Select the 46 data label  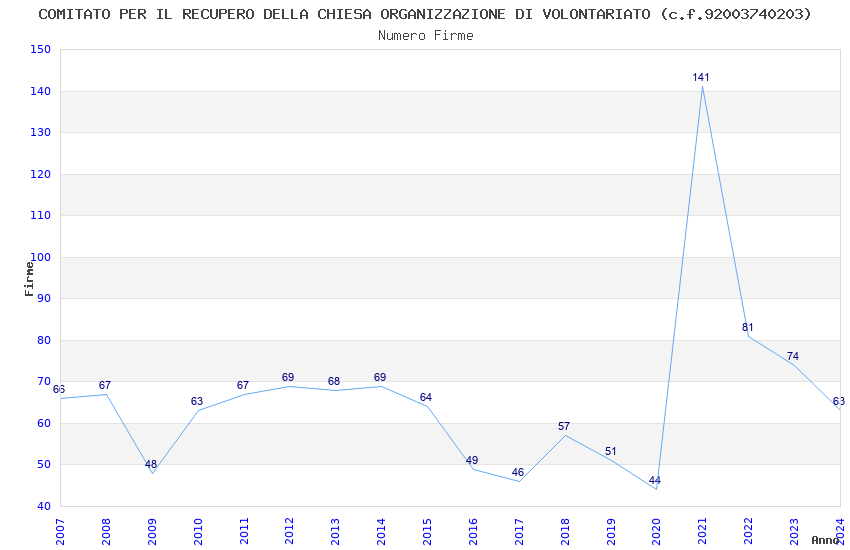tap(518, 472)
